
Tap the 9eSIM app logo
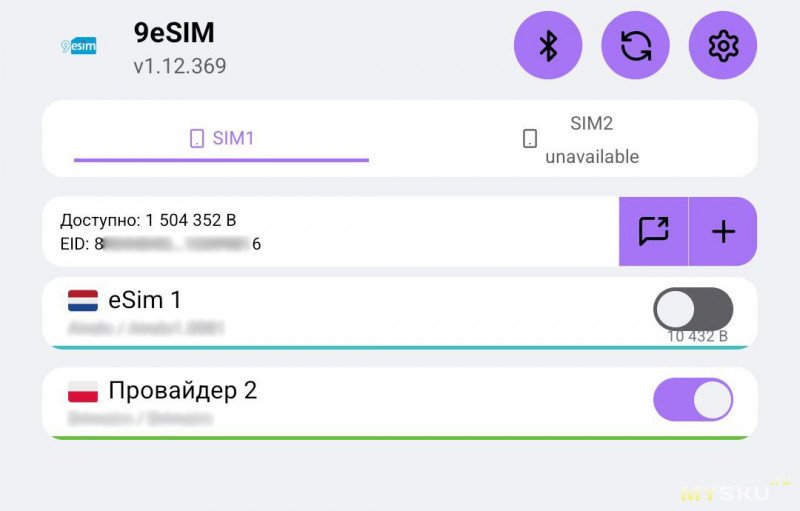click(x=79, y=46)
